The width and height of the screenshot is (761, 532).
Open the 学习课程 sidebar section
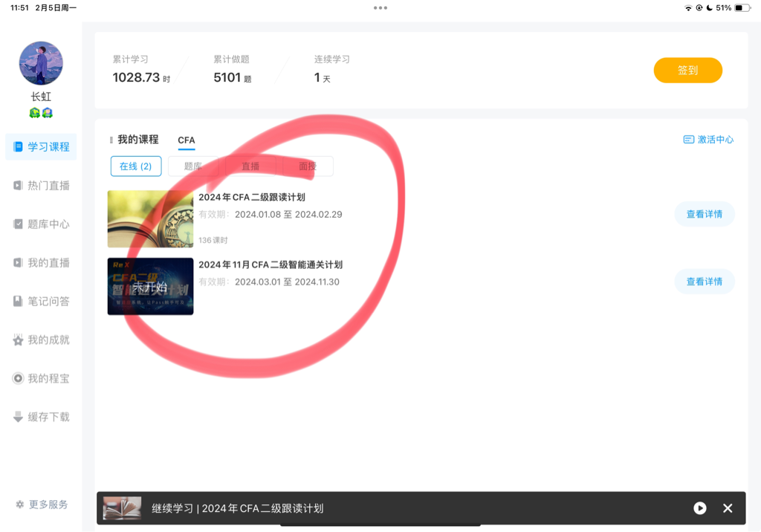point(42,146)
